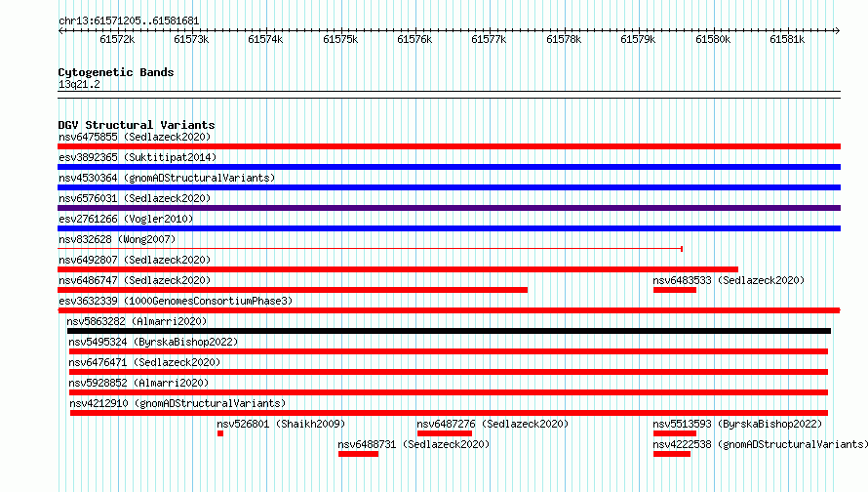This screenshot has height=492, width=868.
Task: Select the thin red nsv832628 line
Action: (370, 249)
